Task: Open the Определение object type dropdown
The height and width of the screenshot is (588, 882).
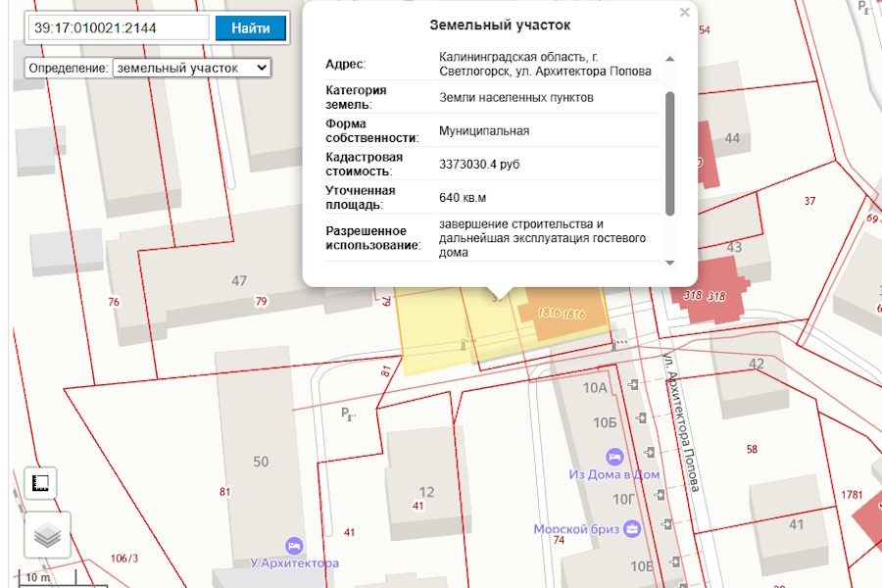Action: (x=192, y=68)
